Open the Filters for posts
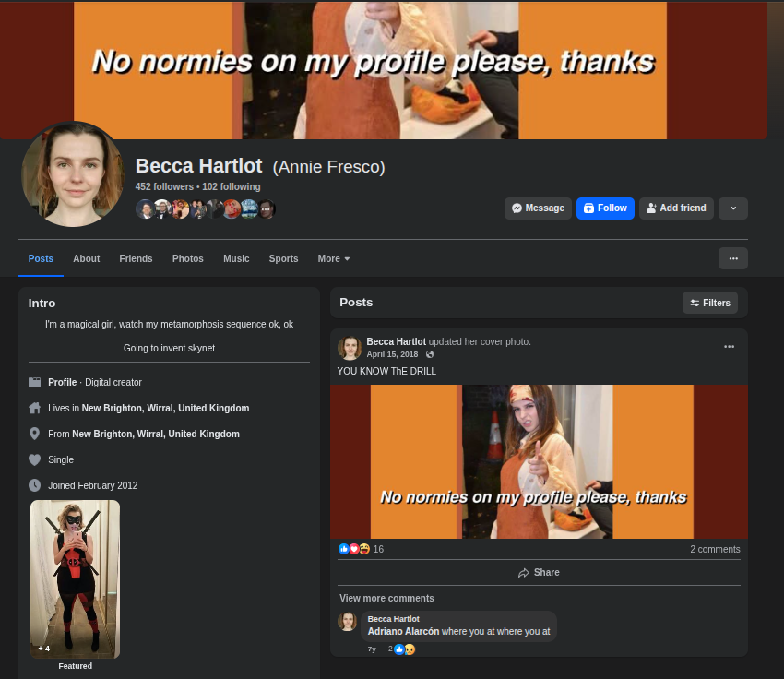 pyautogui.click(x=710, y=303)
